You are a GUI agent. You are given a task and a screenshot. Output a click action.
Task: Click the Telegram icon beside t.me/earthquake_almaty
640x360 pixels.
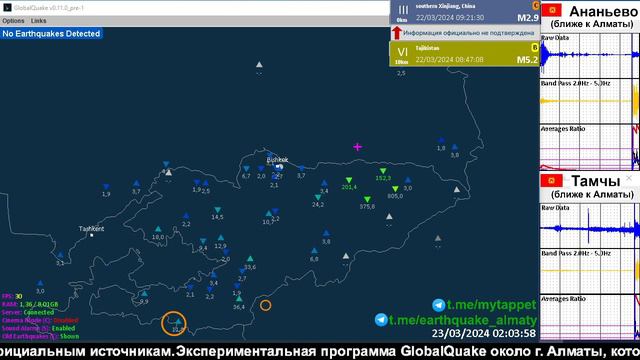coord(381,320)
